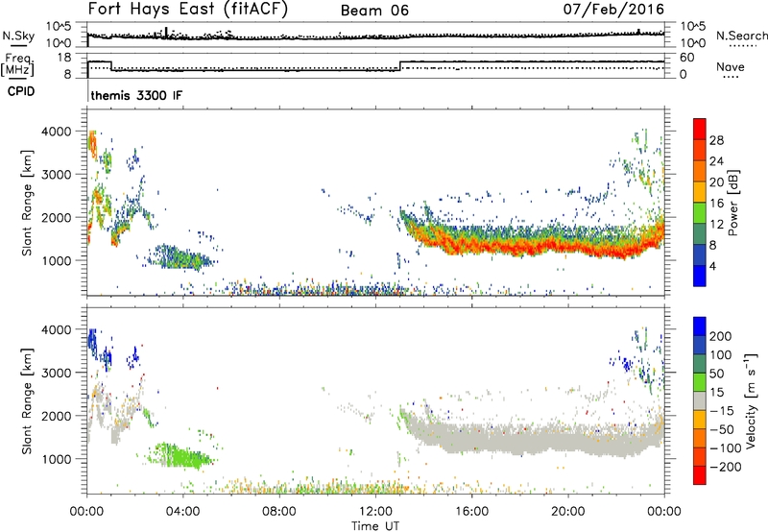The image size is (768, 532).
Task: Click the red top segment of Power colorbar
Action: 700,129
